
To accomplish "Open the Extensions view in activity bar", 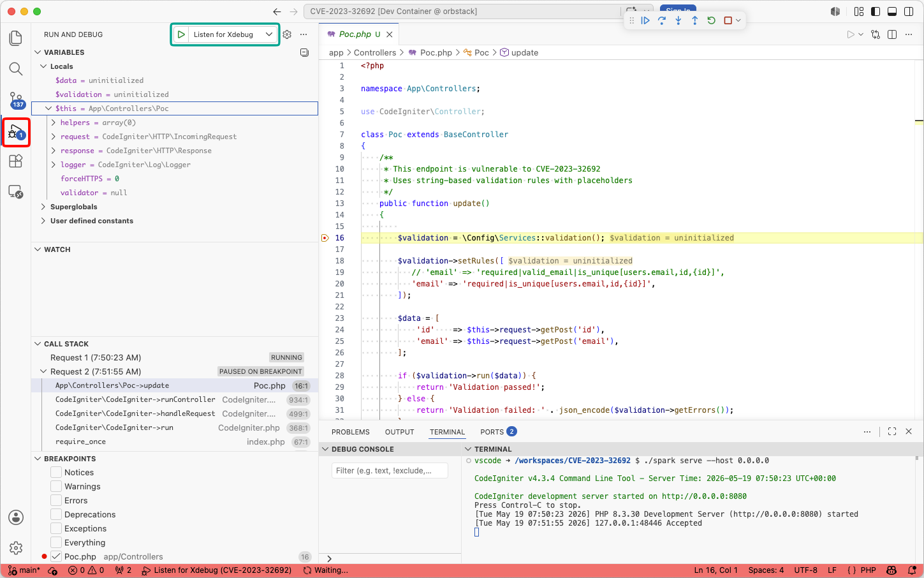I will click(16, 161).
